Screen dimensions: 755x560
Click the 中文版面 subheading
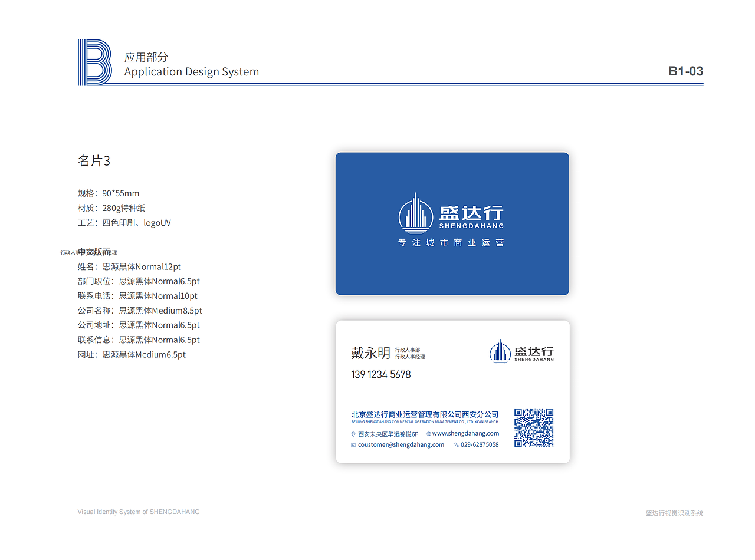click(x=94, y=252)
